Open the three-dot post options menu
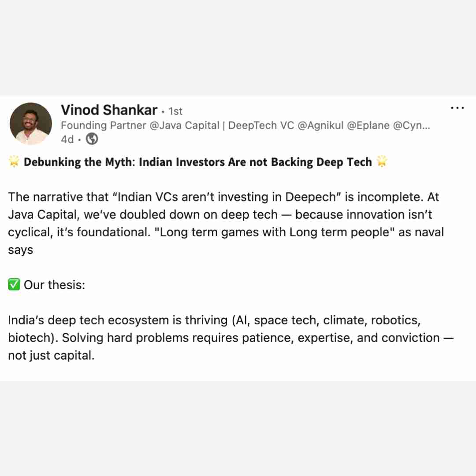The height and width of the screenshot is (476, 476). [457, 108]
